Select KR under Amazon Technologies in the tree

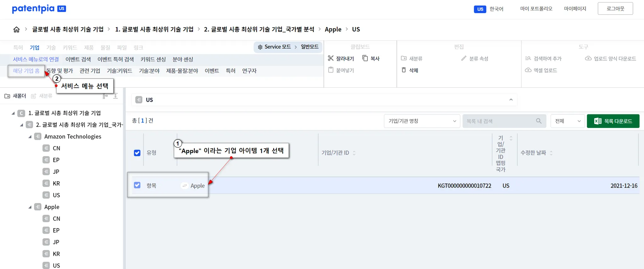click(x=56, y=184)
